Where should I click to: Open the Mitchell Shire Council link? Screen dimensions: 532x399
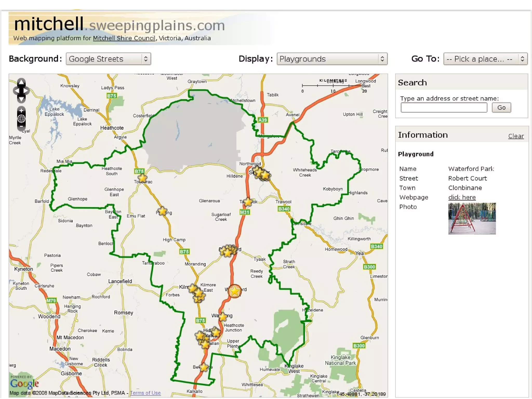124,38
